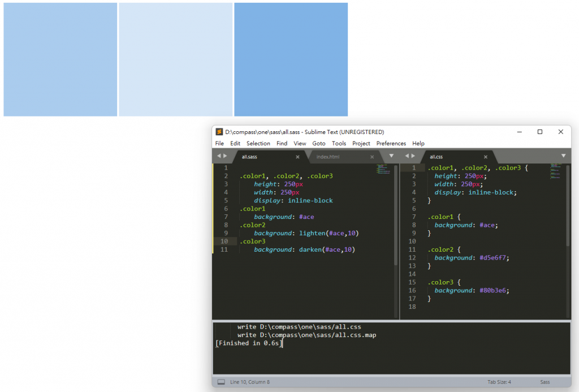Click vertical scrollbar of all.sass pane
Viewport: 579px width, 392px height.
(396, 215)
